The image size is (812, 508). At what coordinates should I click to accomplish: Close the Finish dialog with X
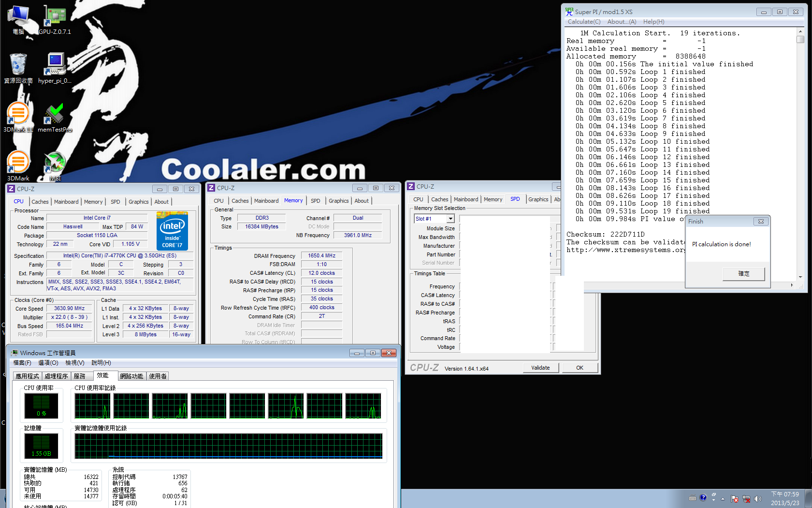[760, 221]
